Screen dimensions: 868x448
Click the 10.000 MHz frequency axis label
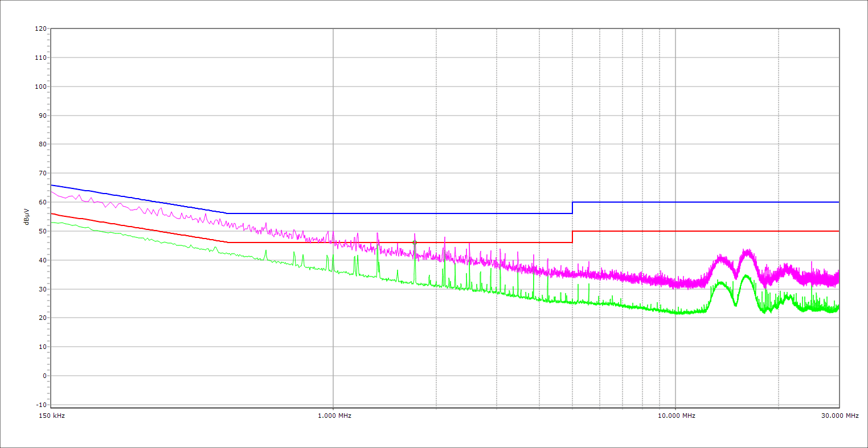click(x=676, y=416)
